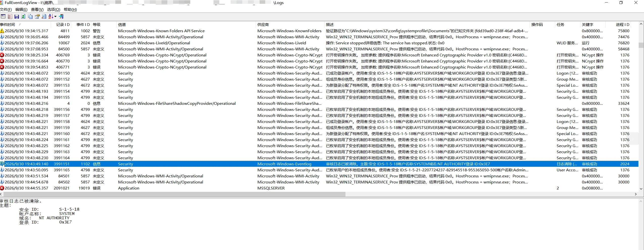Click the Known Folders API Service channel cell
This screenshot has height=250, width=644.
(x=161, y=31)
